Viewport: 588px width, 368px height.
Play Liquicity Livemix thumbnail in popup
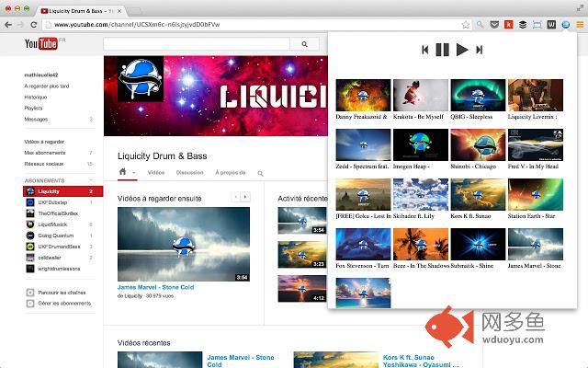pyautogui.click(x=535, y=95)
